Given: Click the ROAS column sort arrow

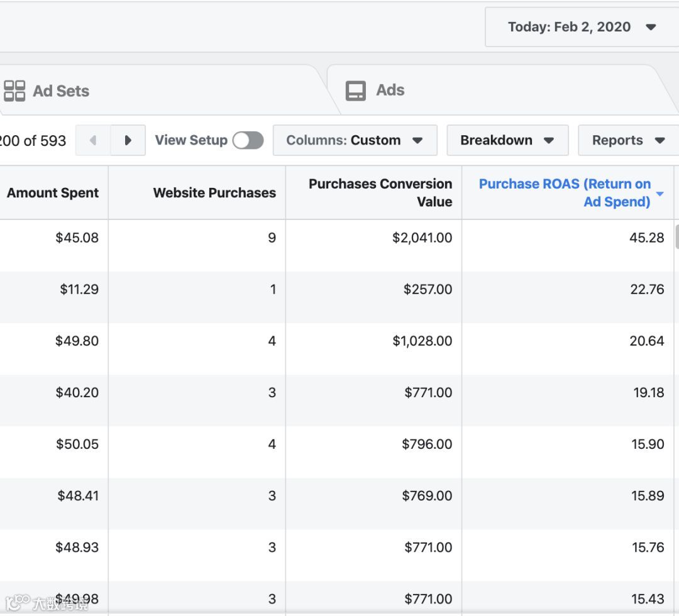Looking at the screenshot, I should pyautogui.click(x=660, y=194).
